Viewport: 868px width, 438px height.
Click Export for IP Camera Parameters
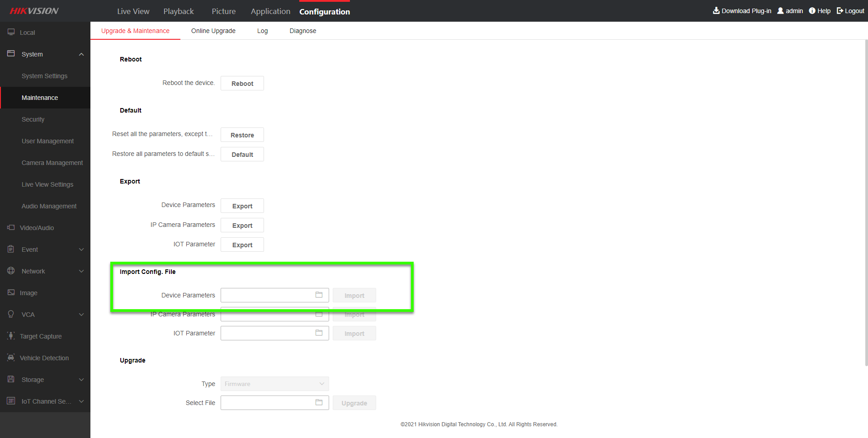(x=242, y=226)
